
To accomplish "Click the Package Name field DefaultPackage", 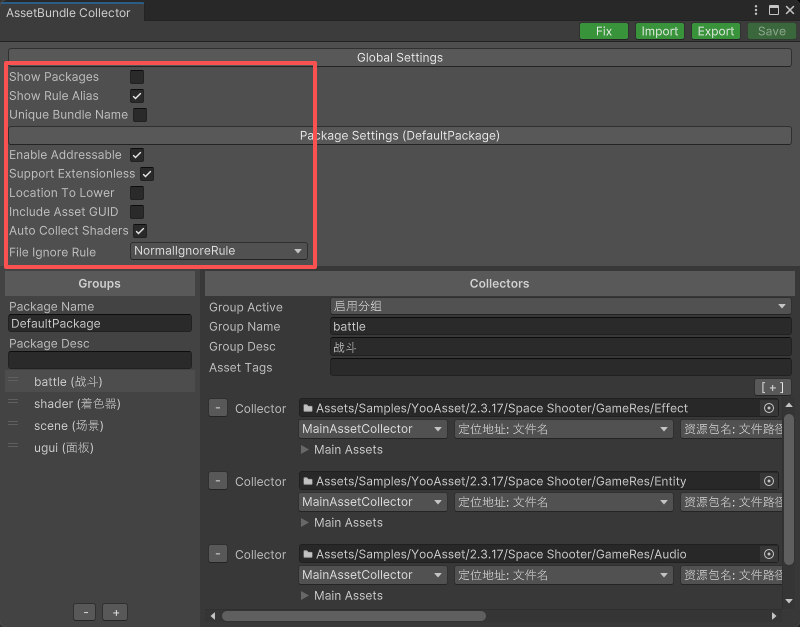I will point(100,323).
